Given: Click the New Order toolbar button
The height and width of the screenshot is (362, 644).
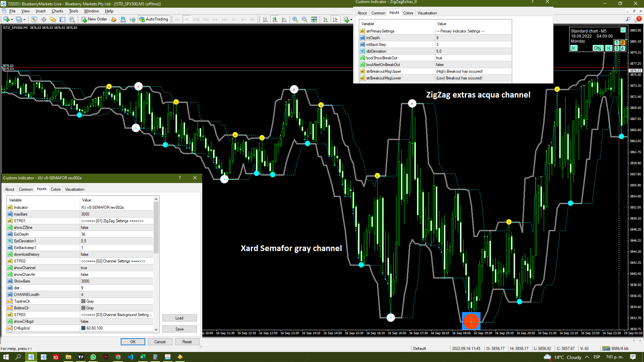Looking at the screenshot, I should click(94, 19).
